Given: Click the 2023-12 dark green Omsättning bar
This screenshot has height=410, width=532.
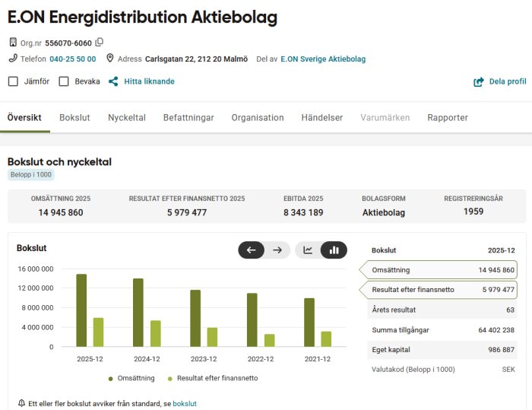Looking at the screenshot, I should [195, 318].
